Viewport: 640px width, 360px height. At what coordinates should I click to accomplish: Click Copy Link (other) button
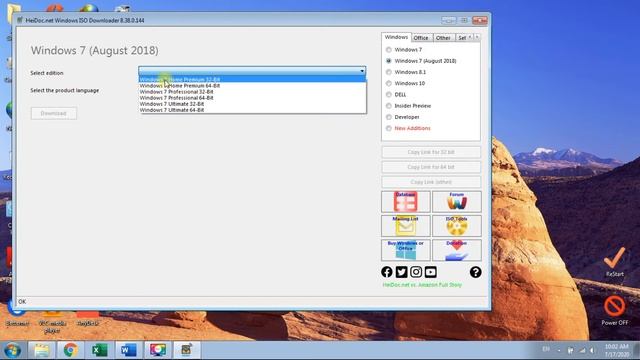coord(431,182)
